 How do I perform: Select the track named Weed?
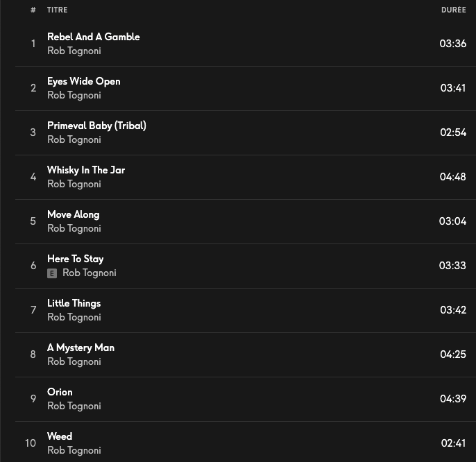(x=60, y=436)
